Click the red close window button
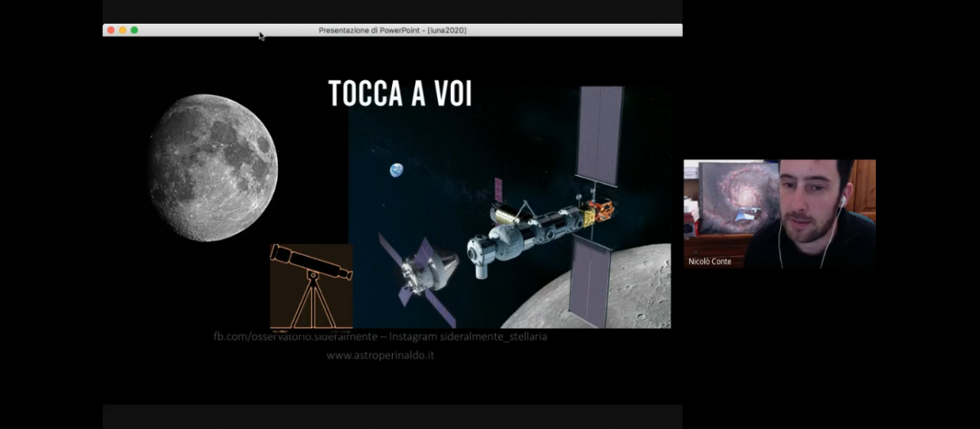 (x=111, y=30)
